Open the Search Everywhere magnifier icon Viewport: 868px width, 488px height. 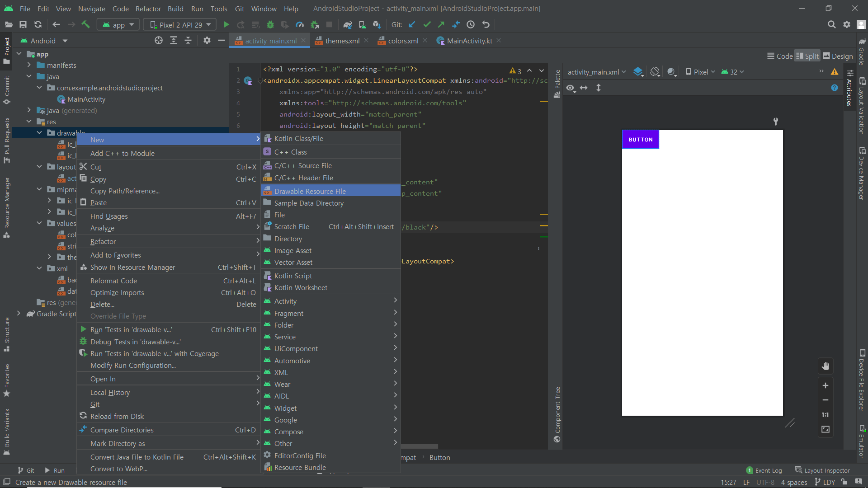click(x=831, y=25)
